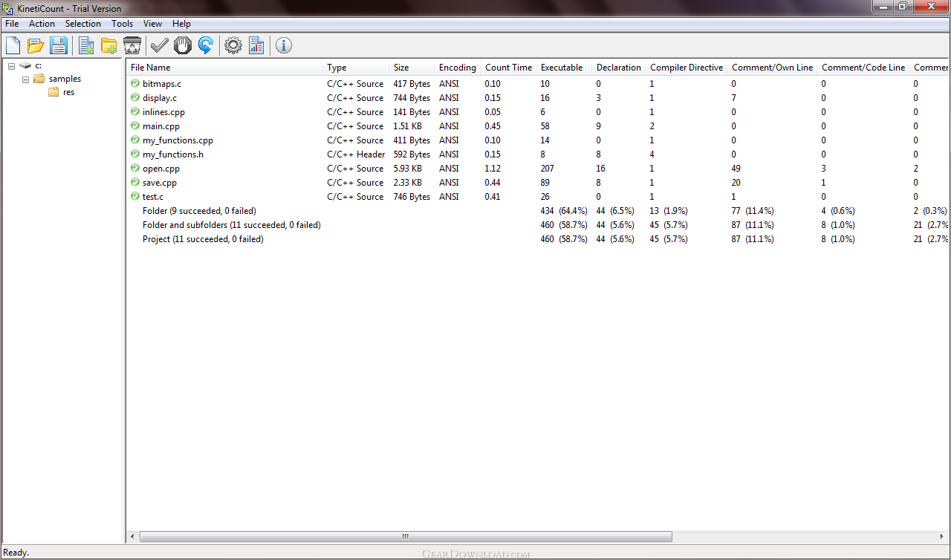Show the about info icon
The image size is (951, 560).
click(284, 45)
